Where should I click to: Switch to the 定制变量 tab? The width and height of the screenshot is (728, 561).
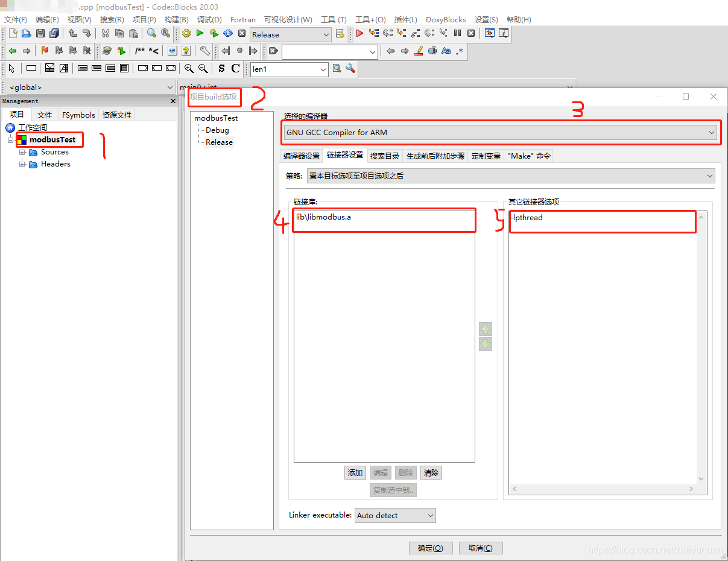(486, 156)
